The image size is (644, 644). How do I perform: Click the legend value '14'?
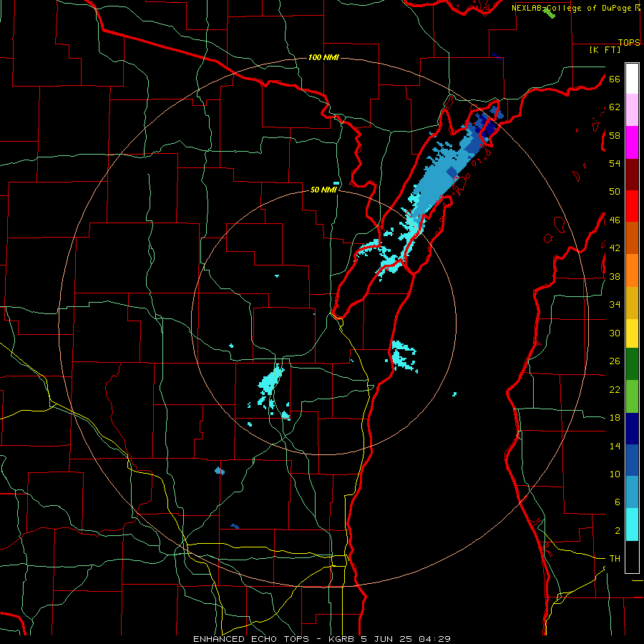coord(615,446)
